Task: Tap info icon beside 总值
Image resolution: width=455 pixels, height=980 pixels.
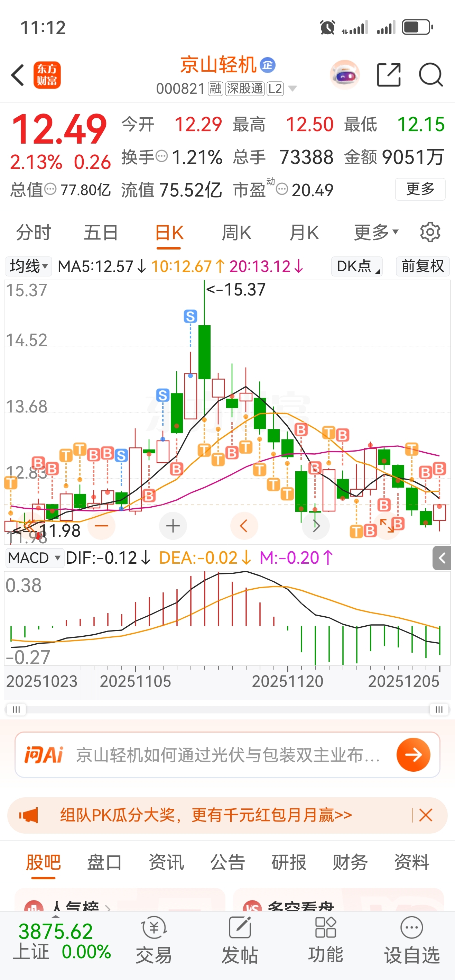Action: (50, 189)
